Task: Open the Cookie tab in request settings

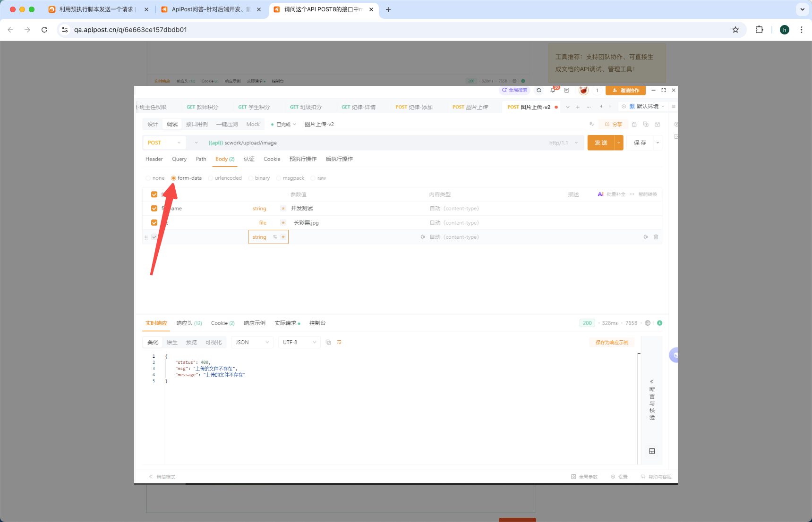Action: (272, 159)
